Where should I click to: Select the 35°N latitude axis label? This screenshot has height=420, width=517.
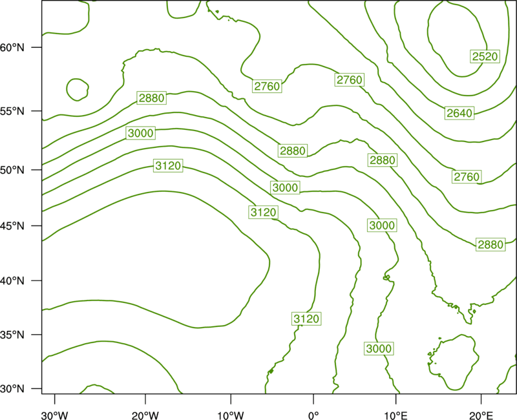(x=12, y=335)
